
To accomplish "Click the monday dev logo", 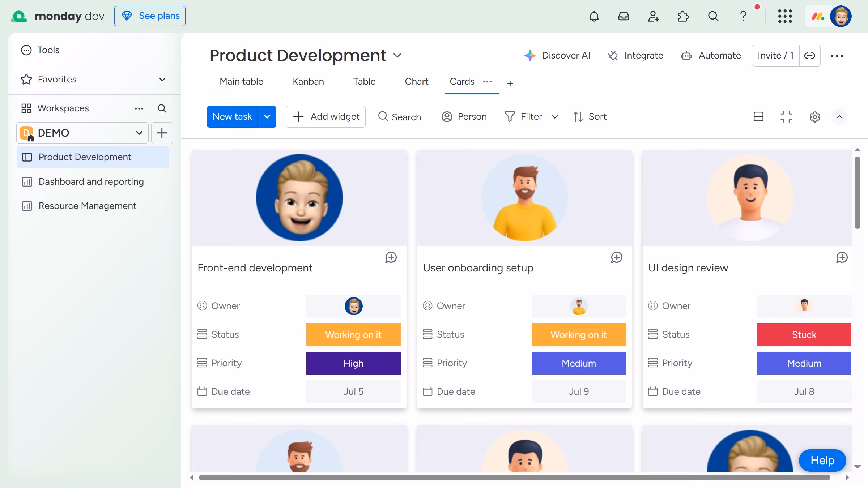I will (58, 16).
